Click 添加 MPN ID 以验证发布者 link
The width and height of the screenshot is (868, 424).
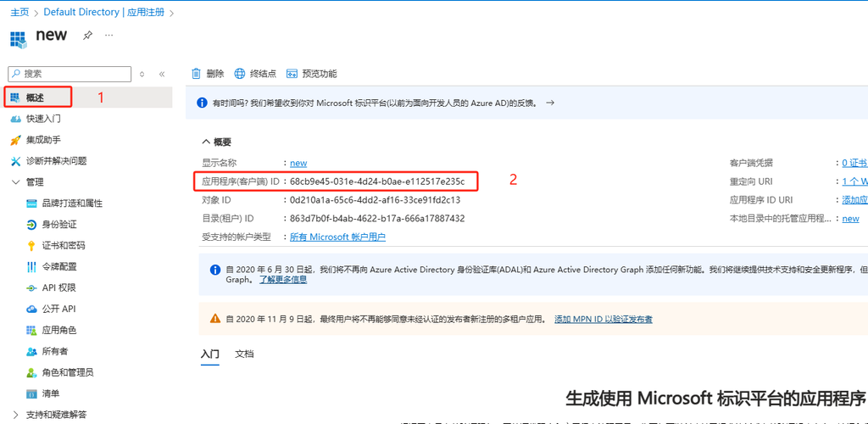(603, 320)
